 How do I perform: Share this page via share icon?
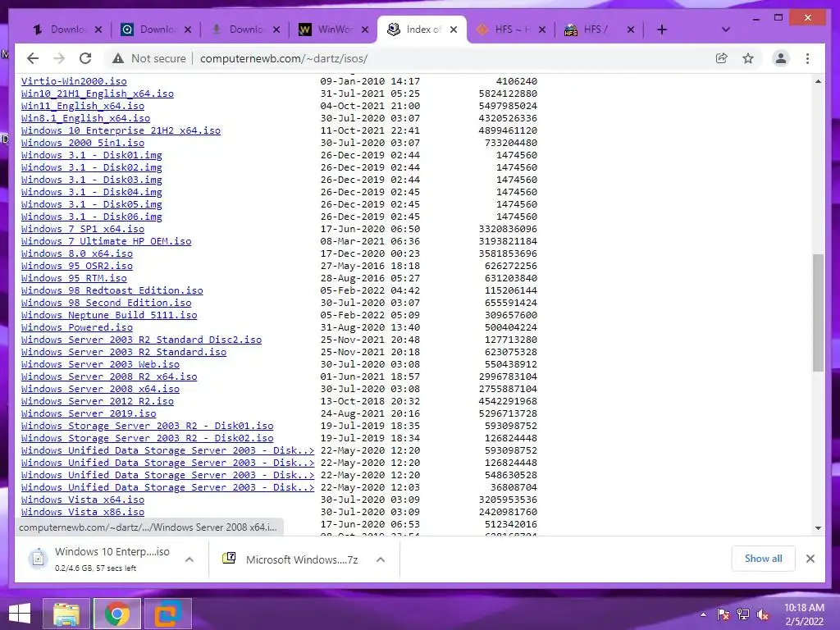pyautogui.click(x=722, y=58)
